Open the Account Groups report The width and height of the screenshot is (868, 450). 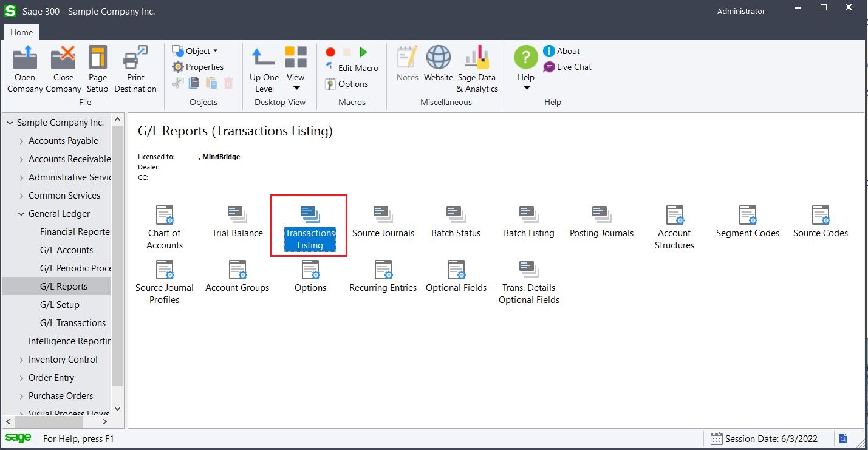pos(237,273)
